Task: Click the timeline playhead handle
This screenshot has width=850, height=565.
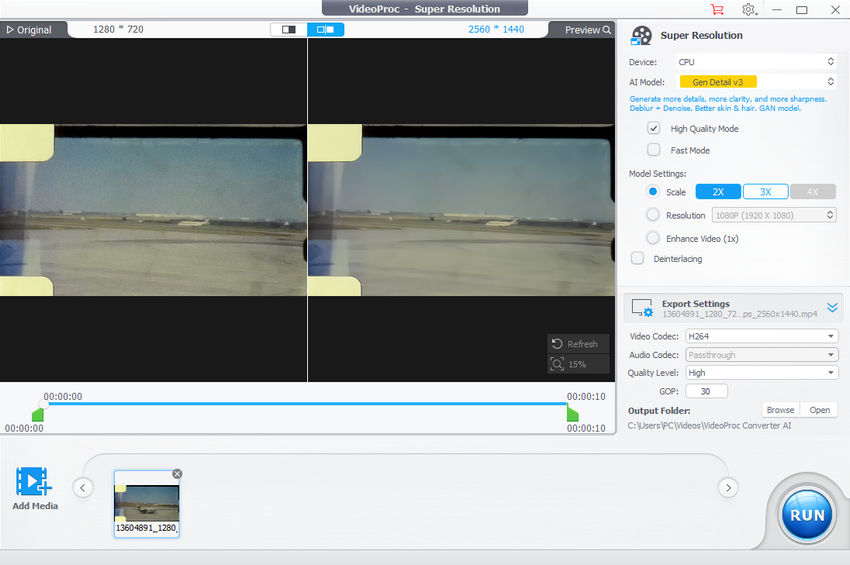Action: click(44, 404)
